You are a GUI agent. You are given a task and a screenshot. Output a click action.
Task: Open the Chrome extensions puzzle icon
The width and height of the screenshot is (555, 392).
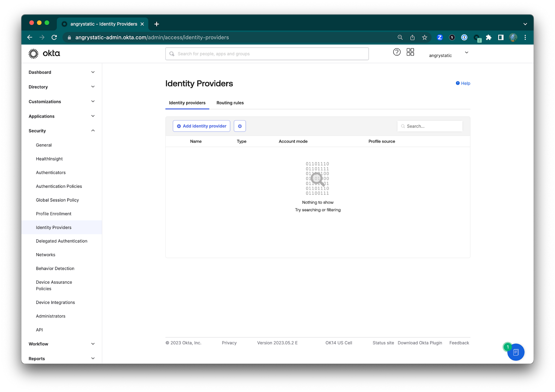coord(489,37)
